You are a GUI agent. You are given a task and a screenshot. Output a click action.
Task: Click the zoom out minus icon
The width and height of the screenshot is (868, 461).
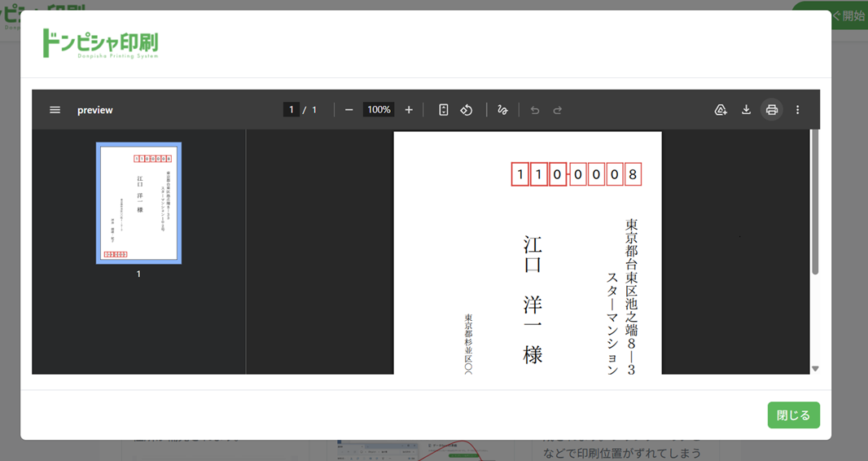coord(349,110)
